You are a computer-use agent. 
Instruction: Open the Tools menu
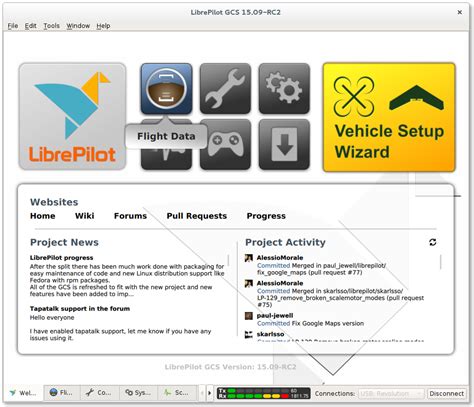click(51, 26)
